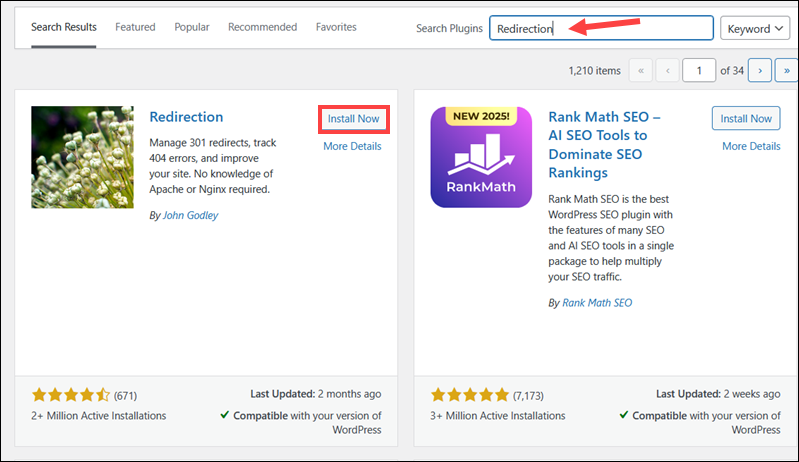Open the Favorites tab
The image size is (799, 462).
click(336, 27)
